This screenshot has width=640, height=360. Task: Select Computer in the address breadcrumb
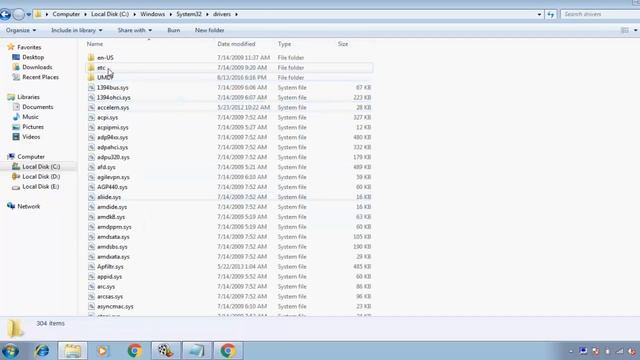(66, 14)
